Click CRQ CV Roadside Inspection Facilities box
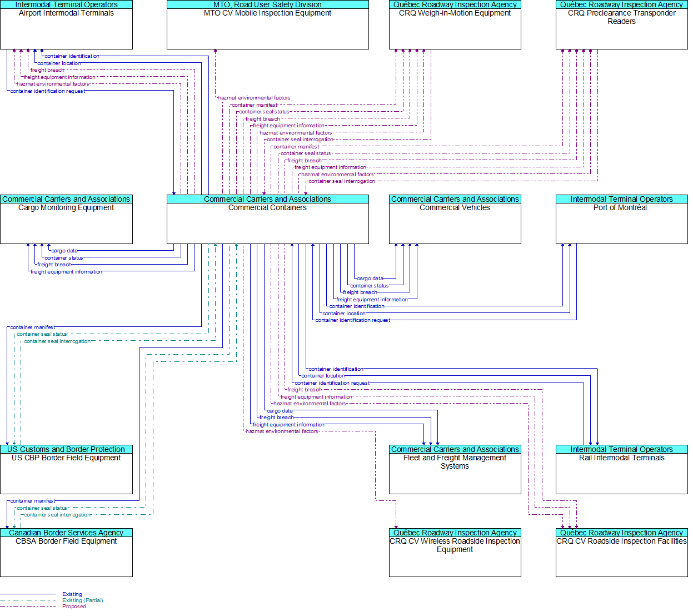Screen dimensions: 693x616 [621, 556]
